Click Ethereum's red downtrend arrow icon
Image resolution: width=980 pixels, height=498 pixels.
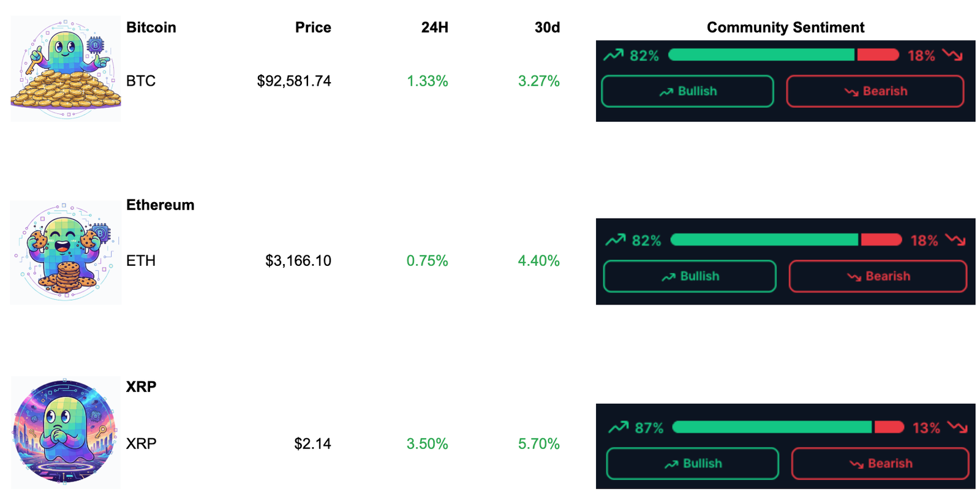[955, 240]
